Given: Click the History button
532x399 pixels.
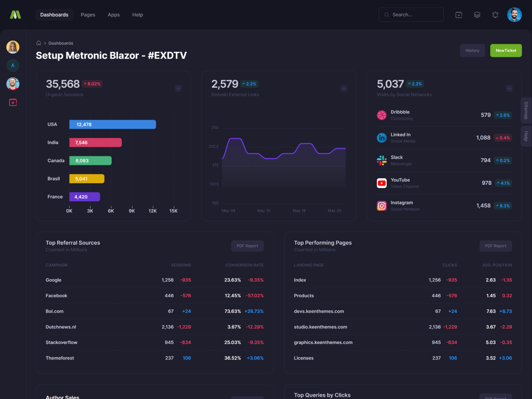Looking at the screenshot, I should pos(472,51).
